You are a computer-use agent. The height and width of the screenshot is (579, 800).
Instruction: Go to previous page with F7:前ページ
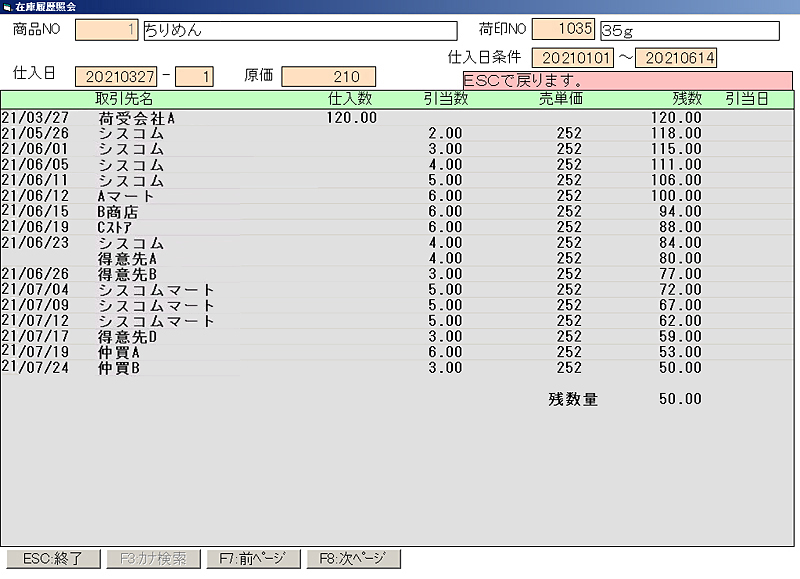tap(252, 559)
